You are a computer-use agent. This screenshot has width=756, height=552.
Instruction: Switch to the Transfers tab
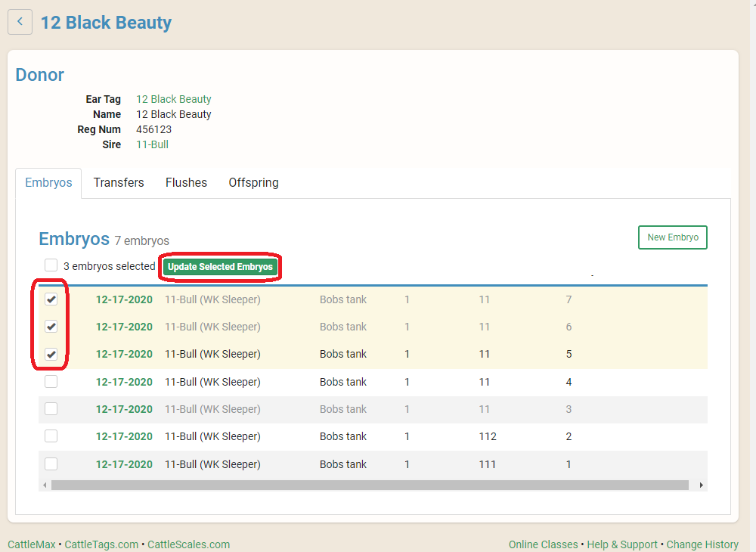pyautogui.click(x=119, y=183)
